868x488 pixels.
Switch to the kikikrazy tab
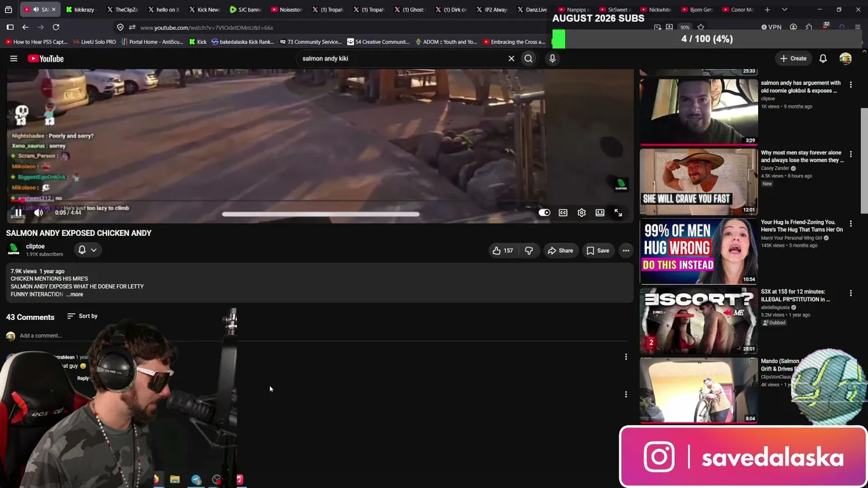pyautogui.click(x=81, y=9)
